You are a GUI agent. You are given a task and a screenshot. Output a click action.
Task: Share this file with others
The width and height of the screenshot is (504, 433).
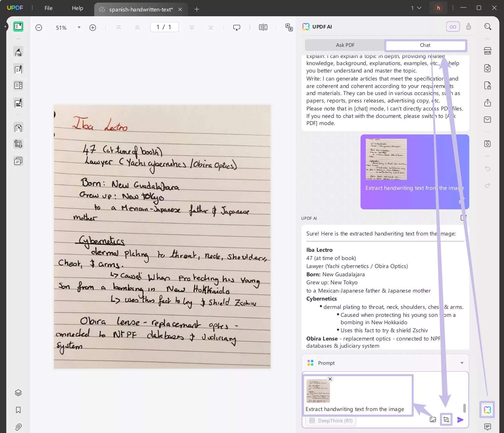click(x=487, y=103)
